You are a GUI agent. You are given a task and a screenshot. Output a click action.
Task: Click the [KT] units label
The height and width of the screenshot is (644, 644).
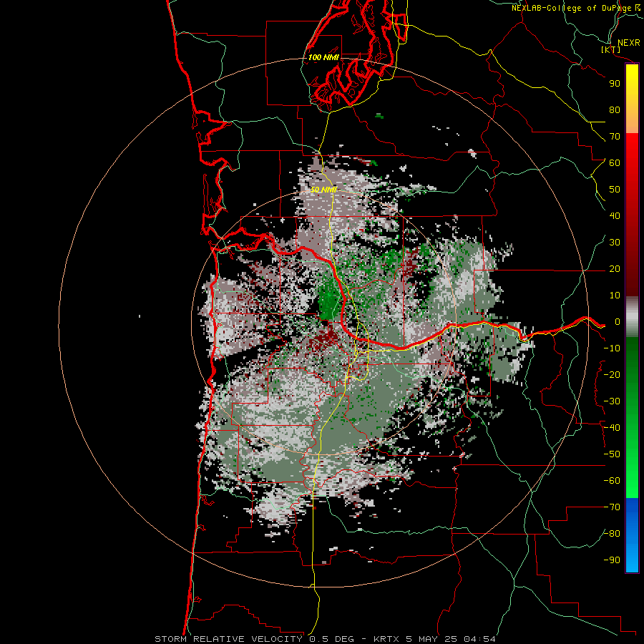tap(611, 49)
